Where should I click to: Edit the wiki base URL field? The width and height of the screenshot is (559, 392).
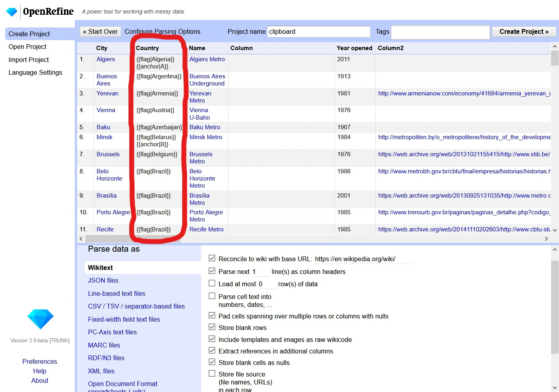[x=363, y=259]
